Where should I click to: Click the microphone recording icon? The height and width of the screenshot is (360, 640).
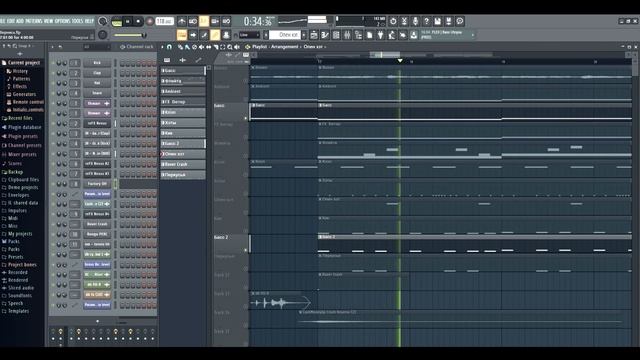click(x=416, y=21)
